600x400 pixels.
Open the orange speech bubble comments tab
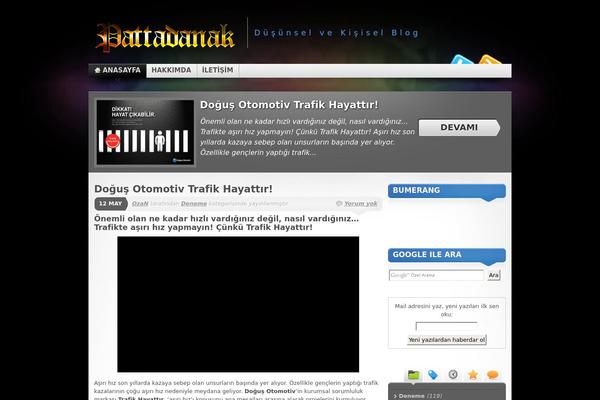(x=493, y=374)
